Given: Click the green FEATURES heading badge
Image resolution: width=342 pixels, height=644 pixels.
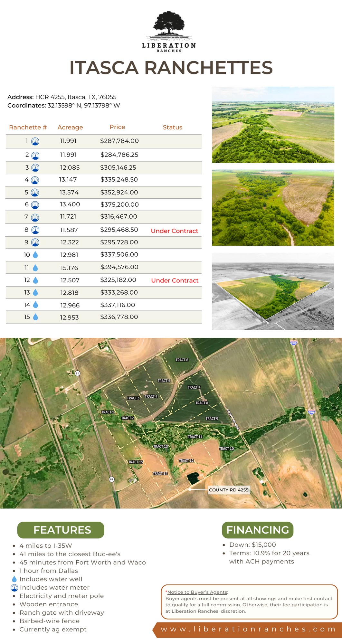Looking at the screenshot, I should [61, 530].
